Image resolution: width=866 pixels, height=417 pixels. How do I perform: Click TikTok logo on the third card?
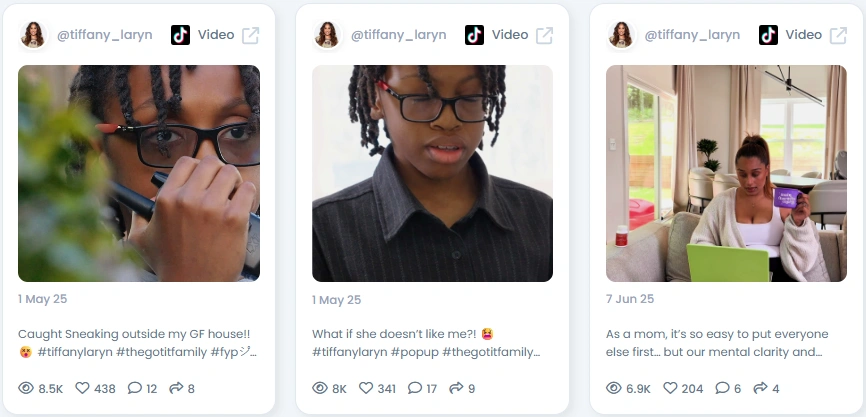click(768, 35)
